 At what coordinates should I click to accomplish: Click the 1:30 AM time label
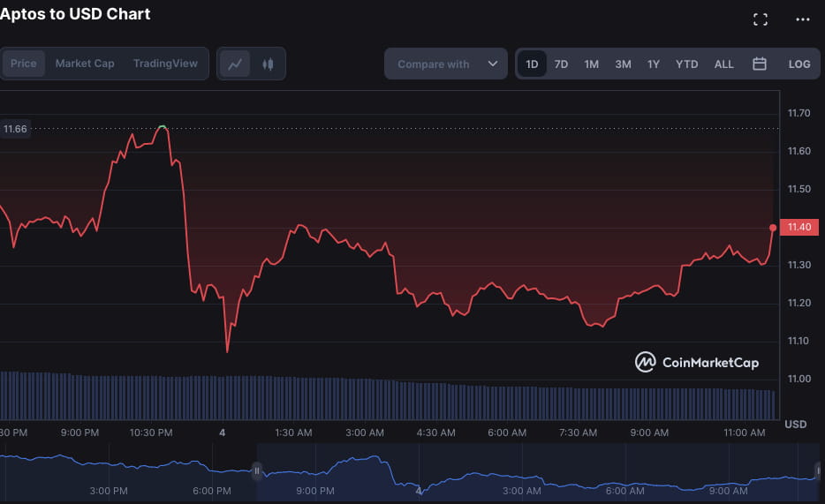[x=293, y=433]
